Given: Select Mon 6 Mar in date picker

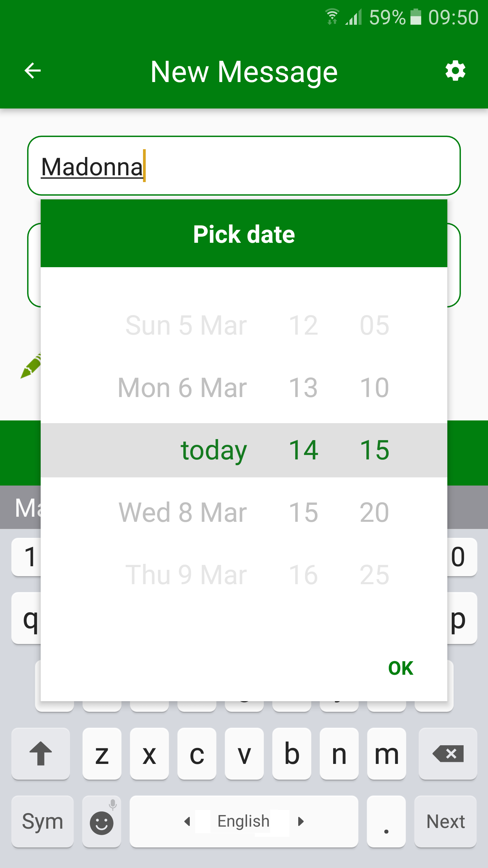Looking at the screenshot, I should [x=182, y=388].
